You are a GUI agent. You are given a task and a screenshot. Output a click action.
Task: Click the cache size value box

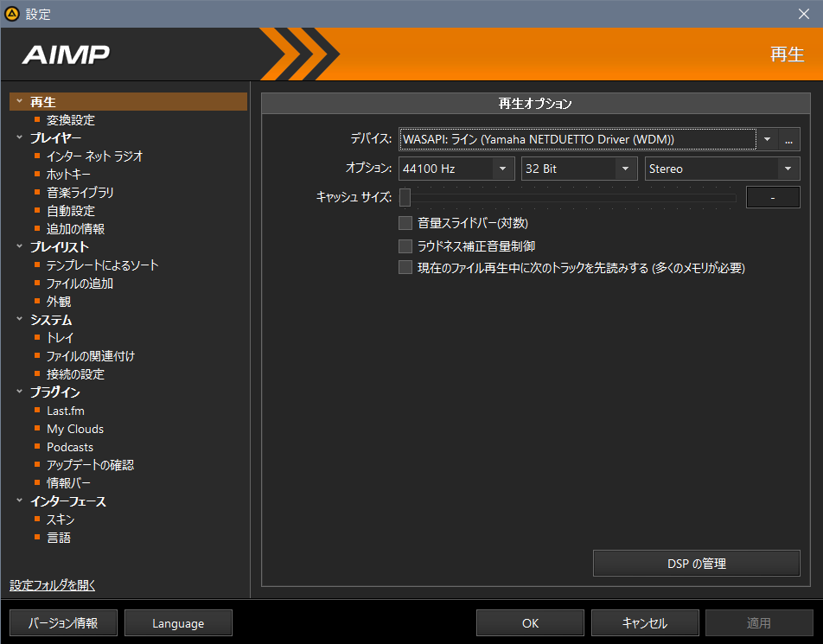pos(773,197)
